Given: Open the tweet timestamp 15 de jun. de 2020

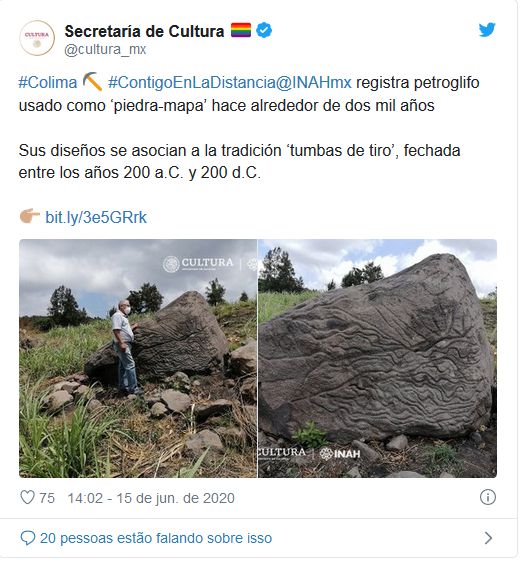Looking at the screenshot, I should (151, 498).
